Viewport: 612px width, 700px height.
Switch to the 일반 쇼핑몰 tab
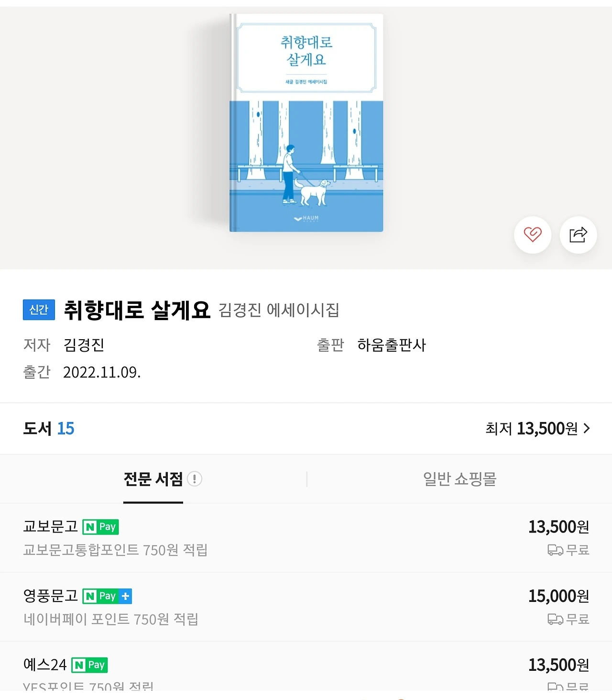(x=459, y=479)
